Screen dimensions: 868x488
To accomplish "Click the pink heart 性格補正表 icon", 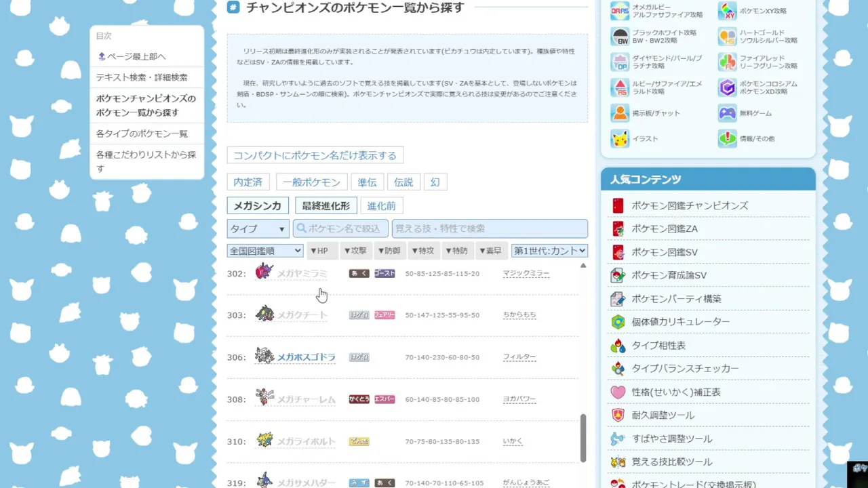I will click(618, 392).
